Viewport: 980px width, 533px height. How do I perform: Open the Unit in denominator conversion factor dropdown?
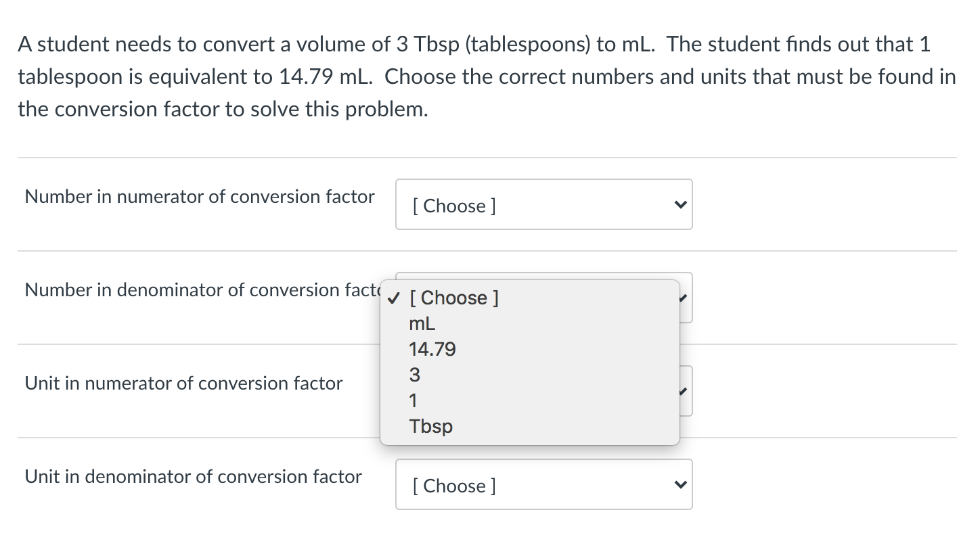coord(544,484)
